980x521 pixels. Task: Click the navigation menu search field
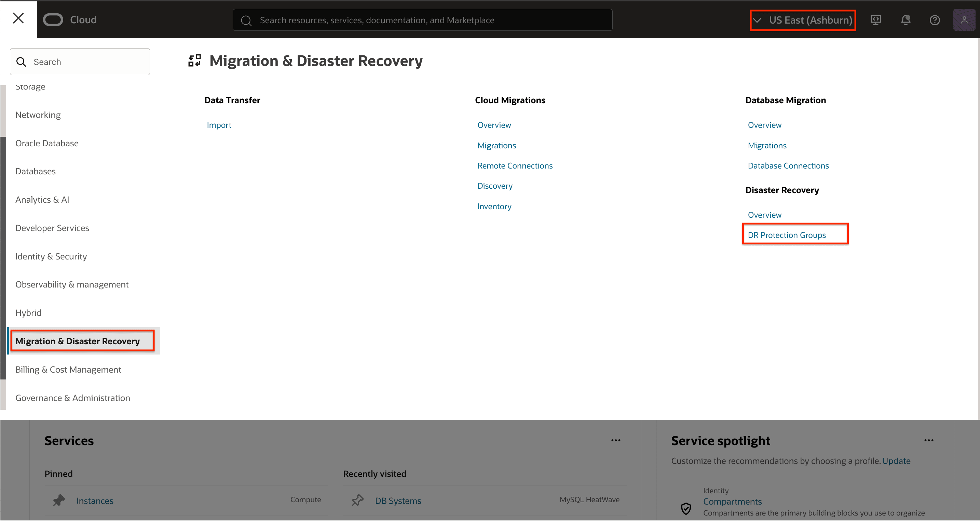[x=80, y=62]
